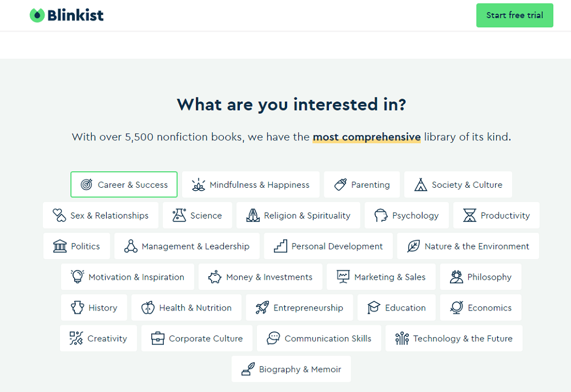Pick the Biography & Memoir category

coord(291,370)
